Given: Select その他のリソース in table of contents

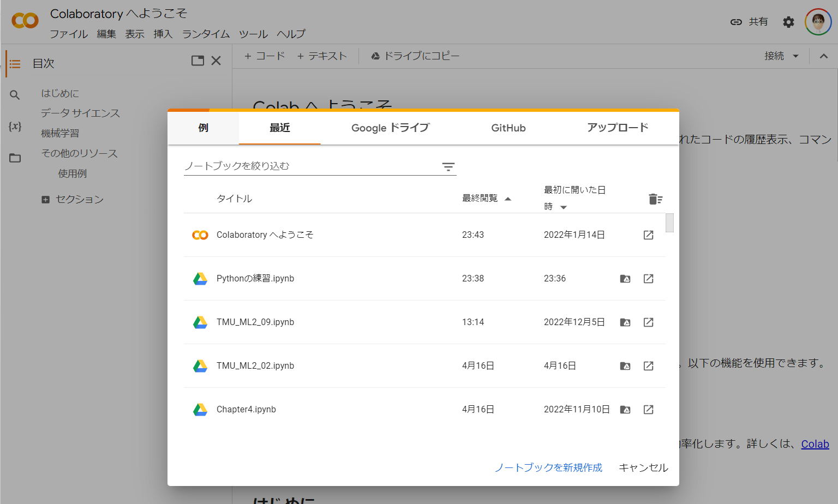Looking at the screenshot, I should tap(80, 154).
